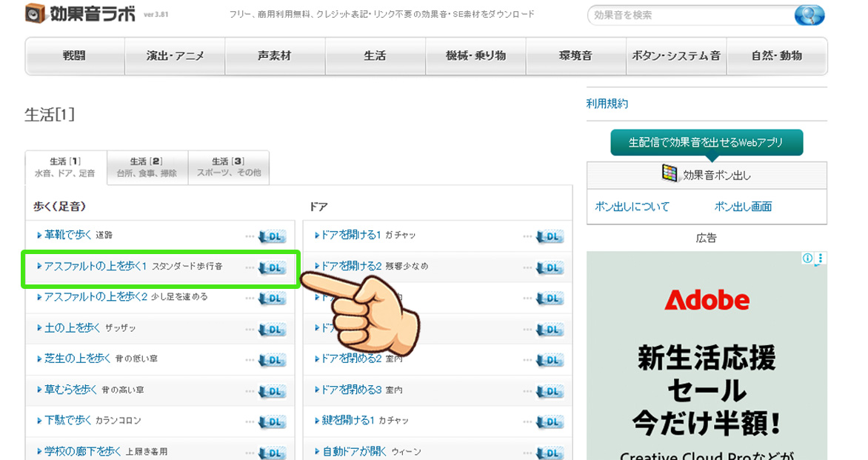Click the search globe button

pyautogui.click(x=809, y=15)
